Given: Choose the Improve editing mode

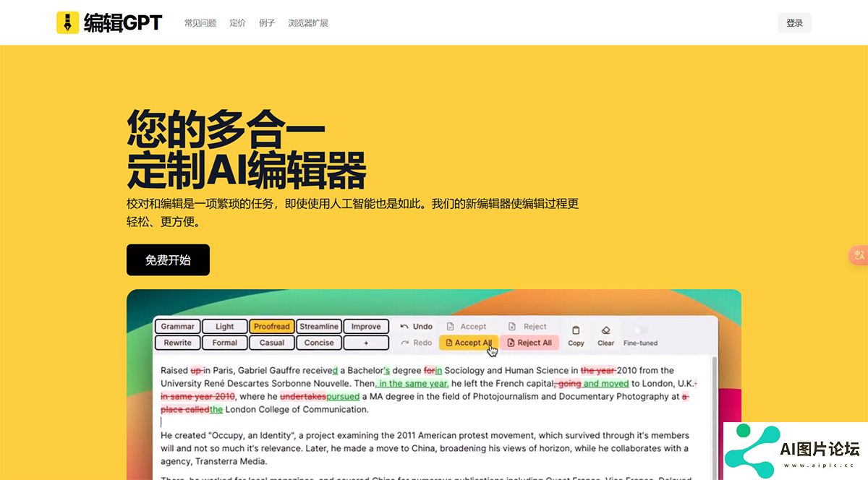Looking at the screenshot, I should 366,327.
